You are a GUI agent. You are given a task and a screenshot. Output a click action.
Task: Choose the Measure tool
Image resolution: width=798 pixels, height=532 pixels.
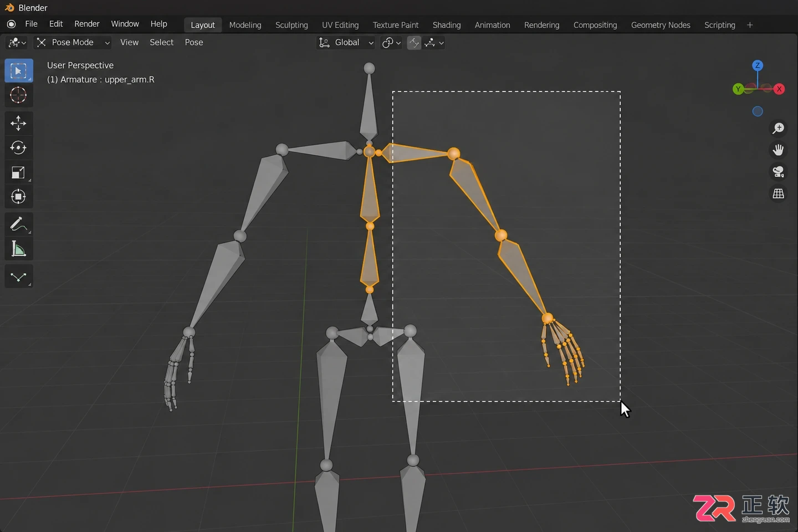point(18,249)
